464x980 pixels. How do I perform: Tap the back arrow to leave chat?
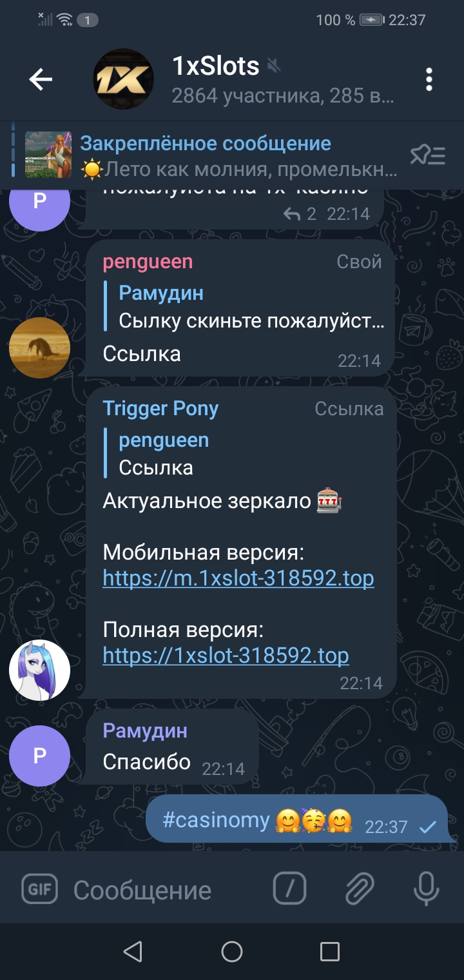pyautogui.click(x=41, y=79)
